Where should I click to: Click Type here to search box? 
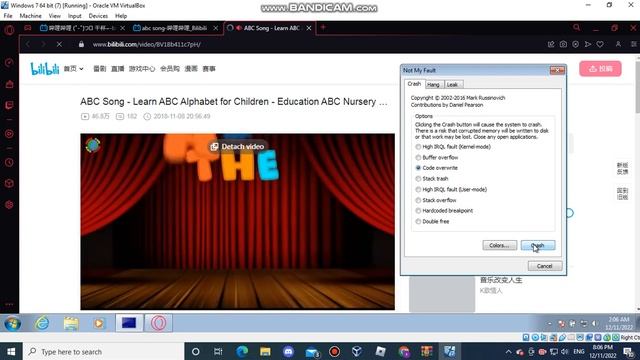[102, 351]
